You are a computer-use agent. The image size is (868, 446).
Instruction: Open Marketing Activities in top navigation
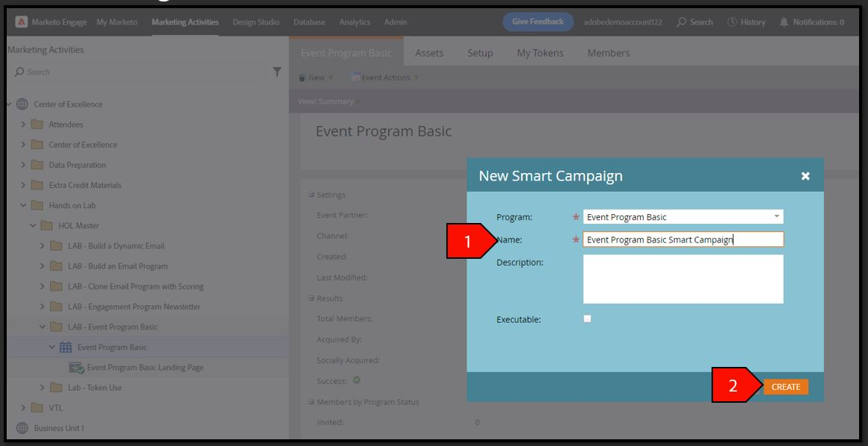click(x=185, y=22)
